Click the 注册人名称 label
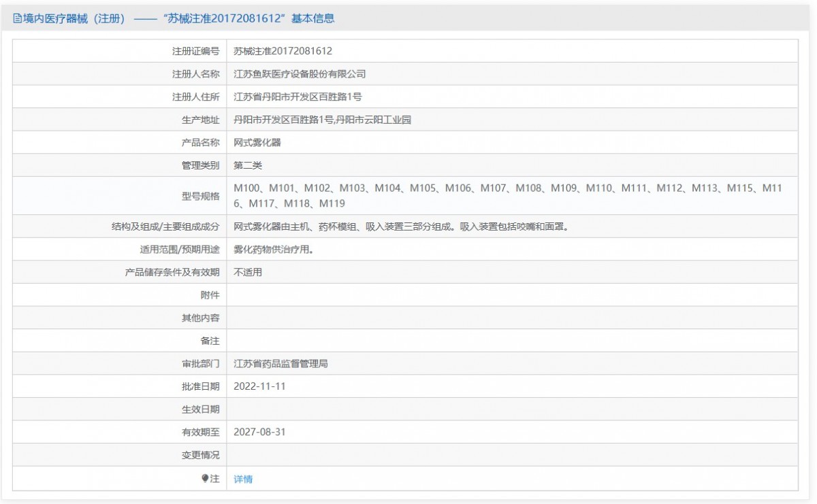The image size is (817, 504). [x=196, y=74]
